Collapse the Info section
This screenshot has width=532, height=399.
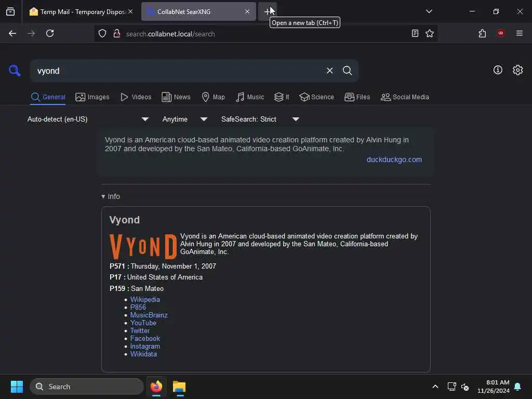(x=111, y=196)
